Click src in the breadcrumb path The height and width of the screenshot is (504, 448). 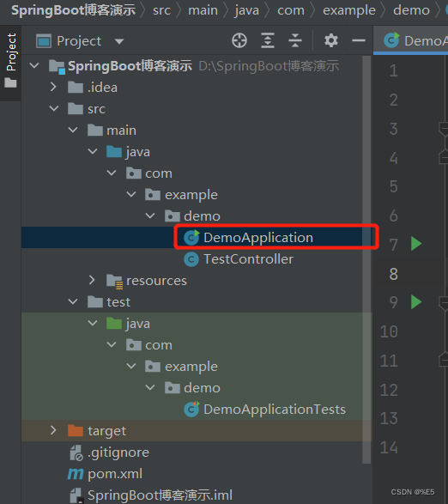point(161,10)
